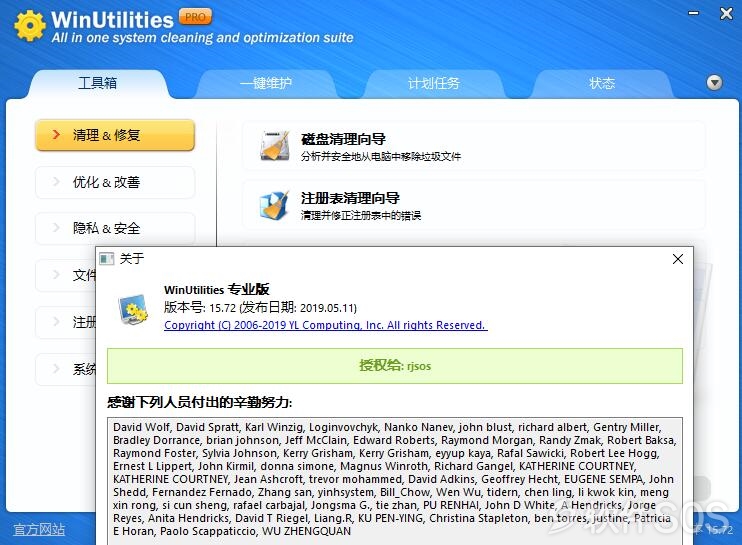742x545 pixels.
Task: Select the partially hidden 系统 category
Action: 66,369
